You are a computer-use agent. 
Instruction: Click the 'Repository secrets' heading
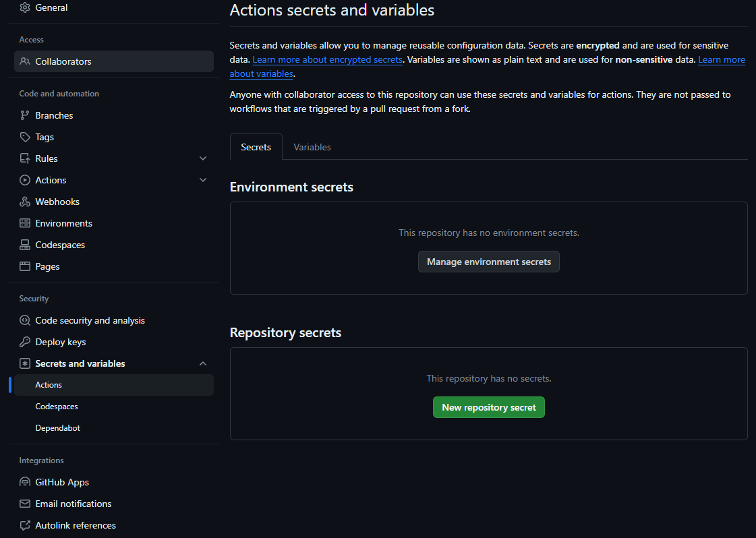coord(285,332)
